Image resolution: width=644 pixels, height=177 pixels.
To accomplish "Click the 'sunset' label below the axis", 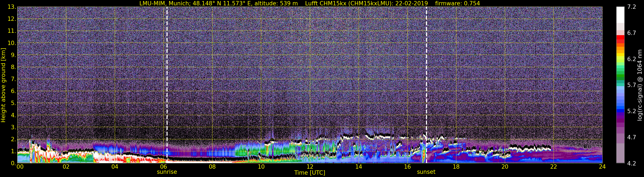I will click(x=426, y=172).
